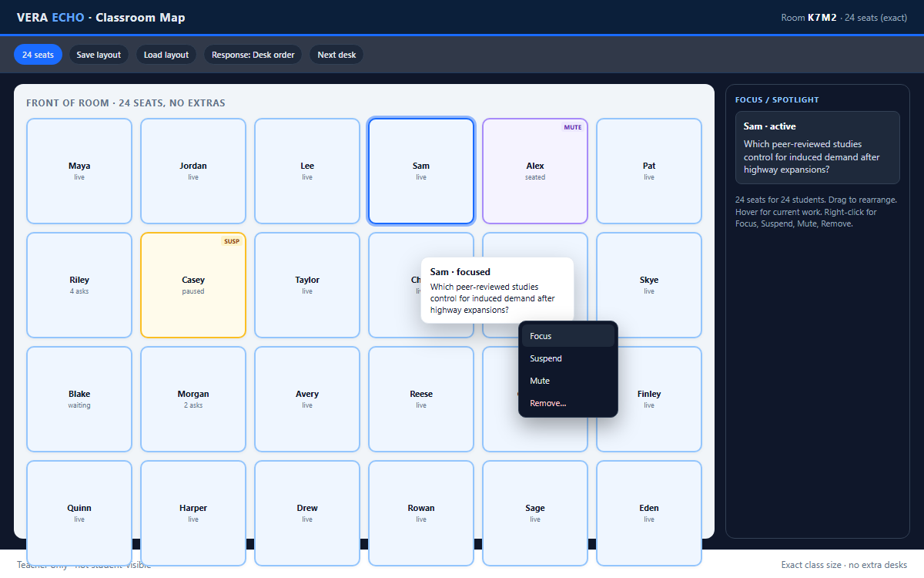Select Blake's waiting desk card
This screenshot has width=924, height=578.
click(x=79, y=399)
